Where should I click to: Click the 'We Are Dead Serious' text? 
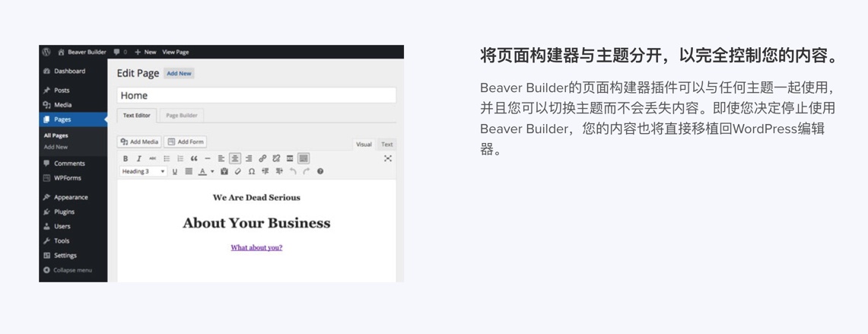click(x=256, y=198)
